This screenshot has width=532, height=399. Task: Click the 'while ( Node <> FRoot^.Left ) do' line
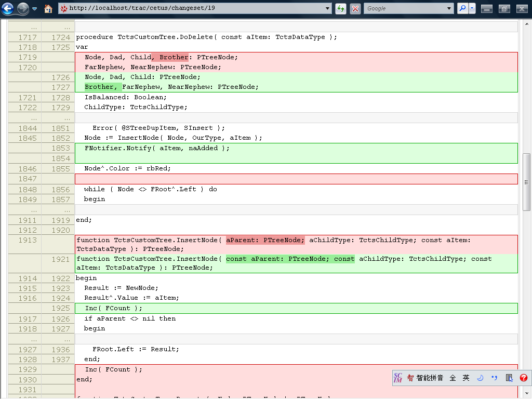[x=151, y=189]
